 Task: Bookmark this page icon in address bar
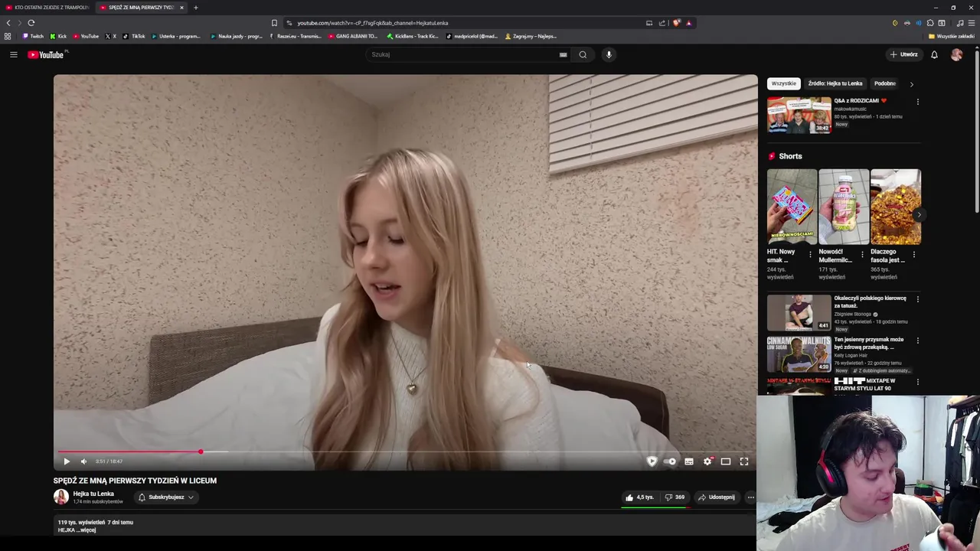coord(274,23)
